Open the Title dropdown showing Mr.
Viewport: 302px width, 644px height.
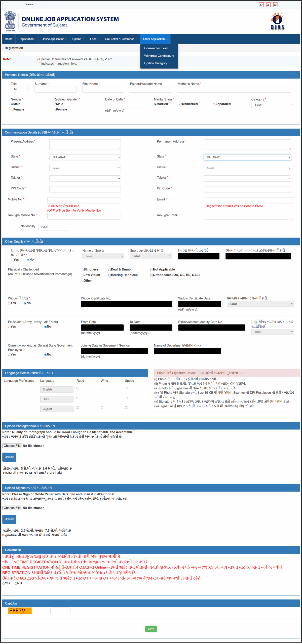[20, 89]
